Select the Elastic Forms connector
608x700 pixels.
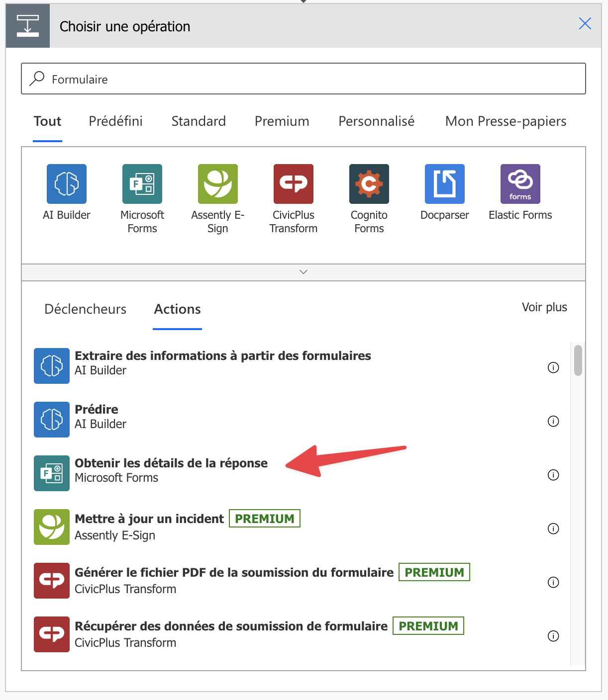coord(520,184)
